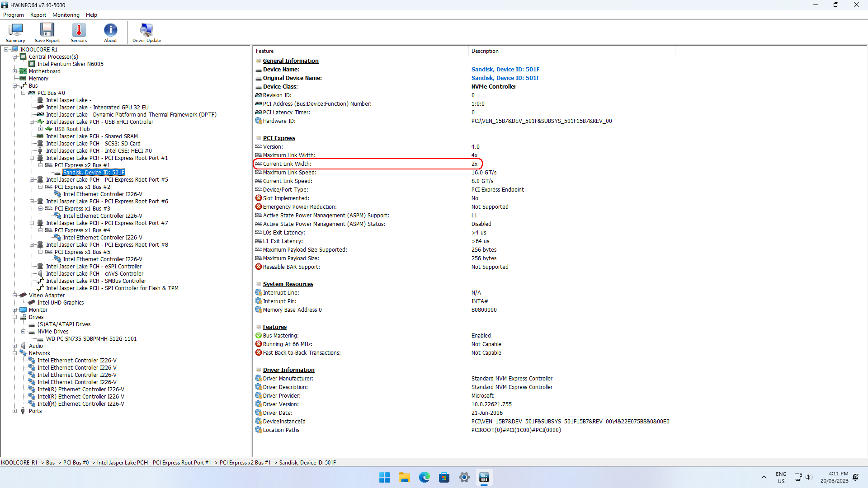Open Settings gear on taskbar
The height and width of the screenshot is (488, 868).
[464, 477]
